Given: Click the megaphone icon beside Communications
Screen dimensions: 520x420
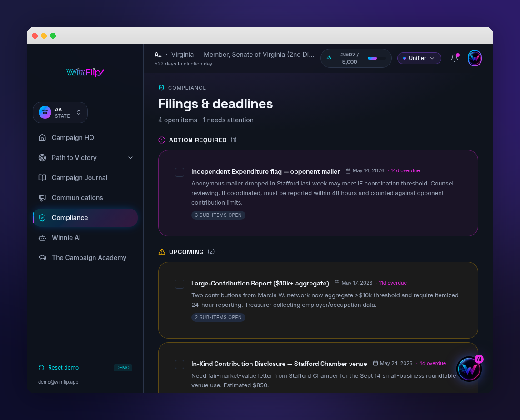Looking at the screenshot, I should pos(42,198).
